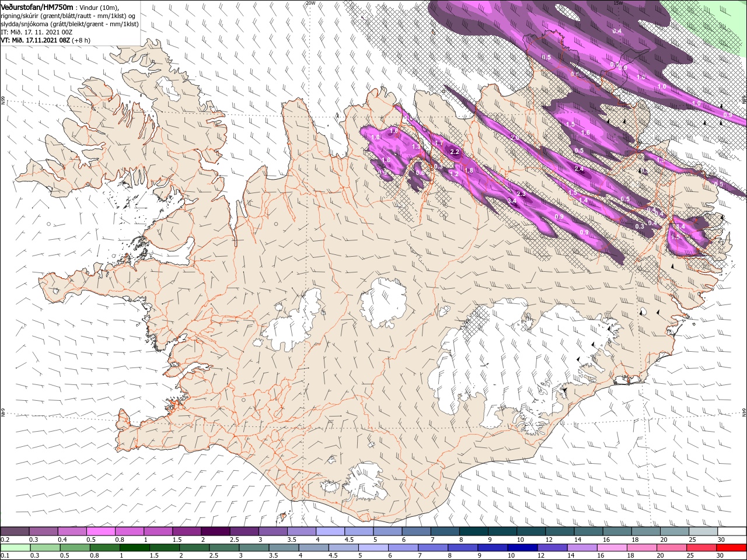747x560 pixels.
Task: Select upper legend swatch between 0.5 and 0.8
Action: point(100,531)
